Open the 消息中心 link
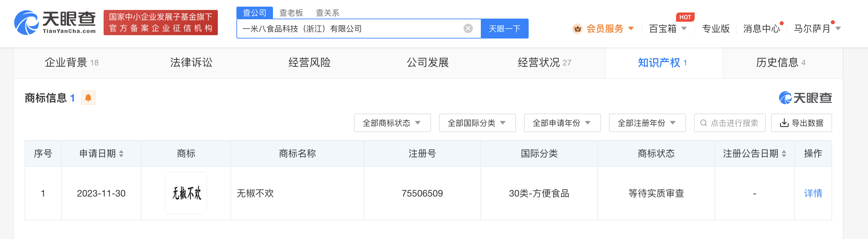868x239 pixels. 761,29
